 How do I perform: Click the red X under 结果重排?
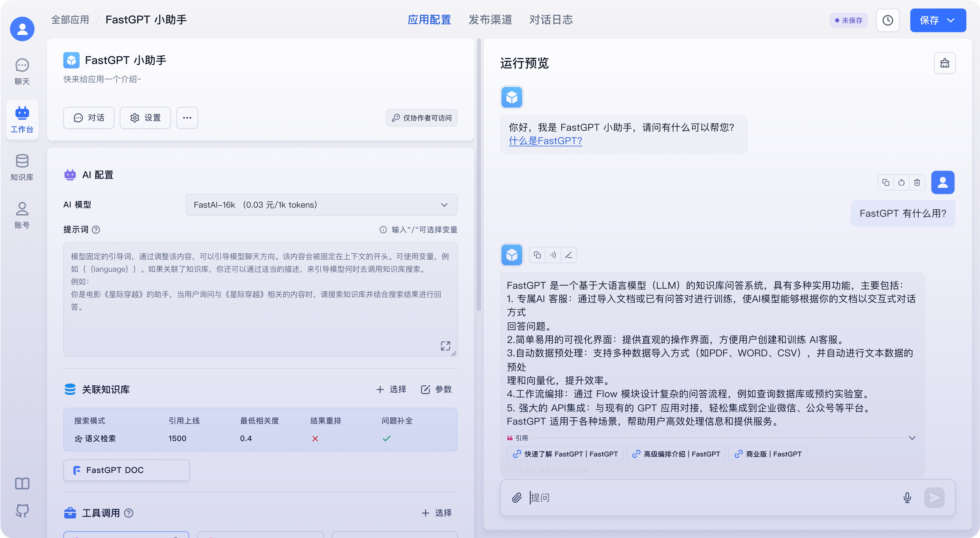point(315,439)
